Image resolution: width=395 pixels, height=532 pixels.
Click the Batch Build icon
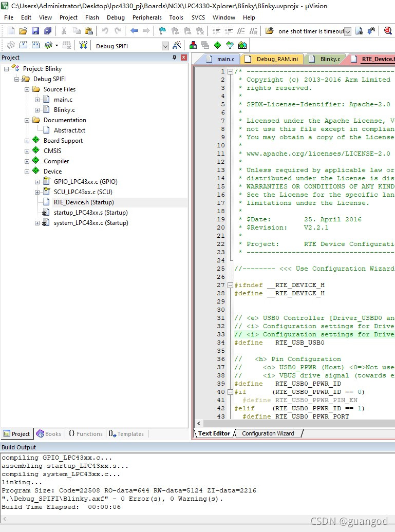(x=48, y=45)
